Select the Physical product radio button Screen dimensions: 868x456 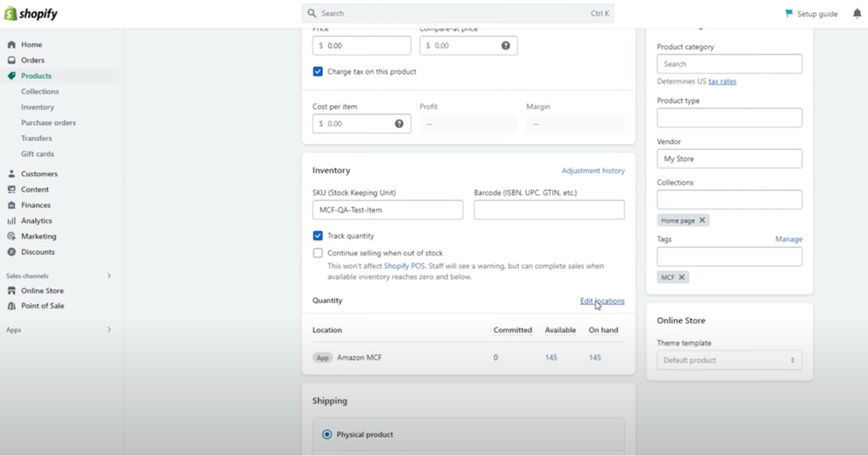326,434
